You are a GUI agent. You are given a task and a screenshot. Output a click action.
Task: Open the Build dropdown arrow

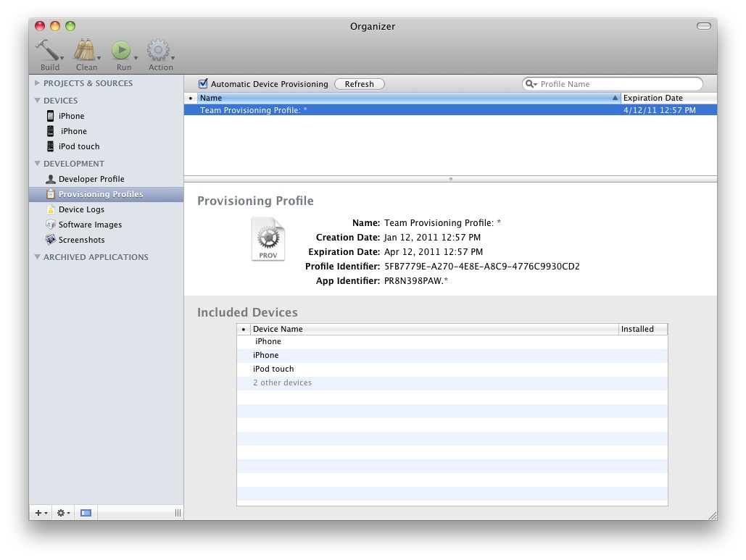coord(62,58)
